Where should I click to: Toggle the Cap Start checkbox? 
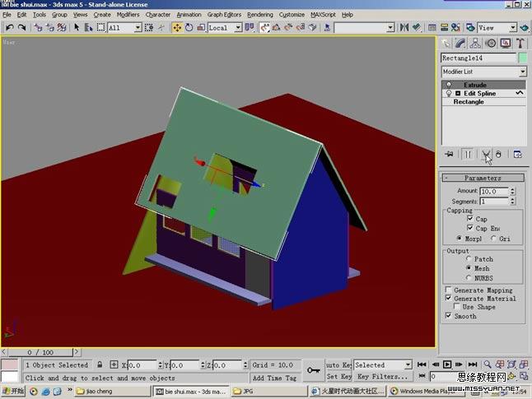[470, 218]
